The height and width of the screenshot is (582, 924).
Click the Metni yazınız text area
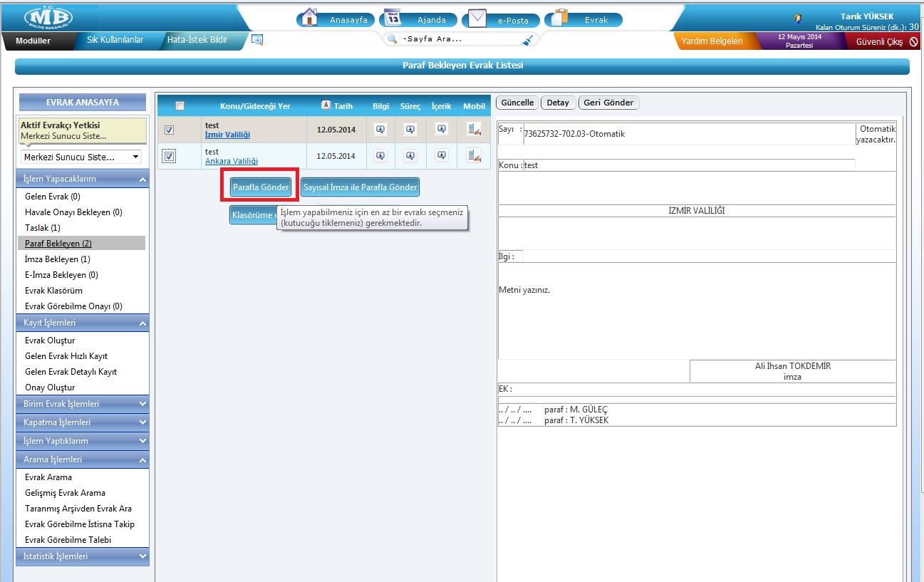pos(696,311)
